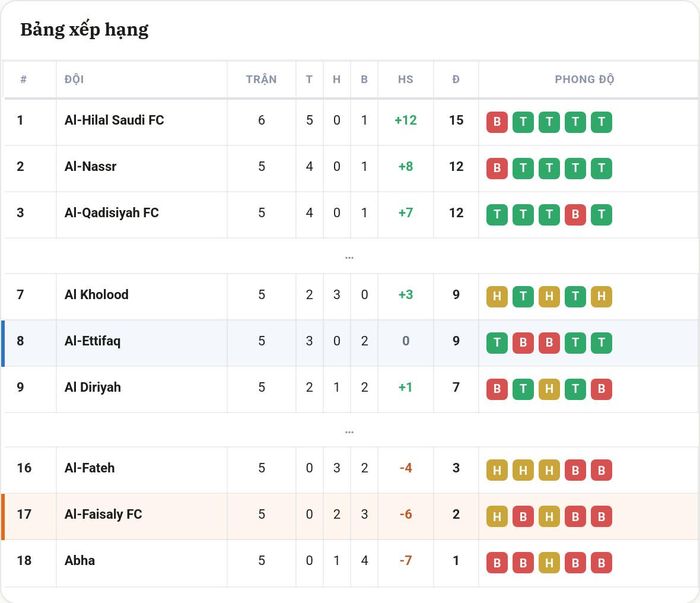Select the Al-Faisaly FC highlighted row
The width and height of the screenshot is (700, 603).
(350, 516)
